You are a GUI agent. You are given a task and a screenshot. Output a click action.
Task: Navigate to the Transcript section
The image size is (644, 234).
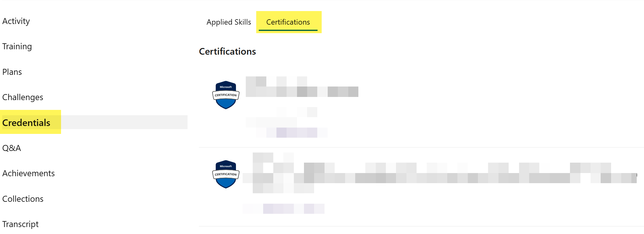(21, 224)
